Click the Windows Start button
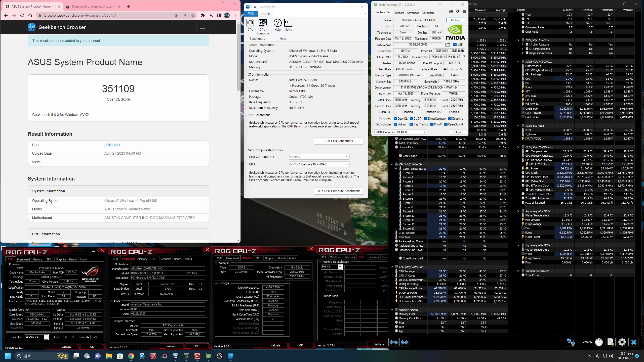The image size is (644, 362). click(8, 356)
